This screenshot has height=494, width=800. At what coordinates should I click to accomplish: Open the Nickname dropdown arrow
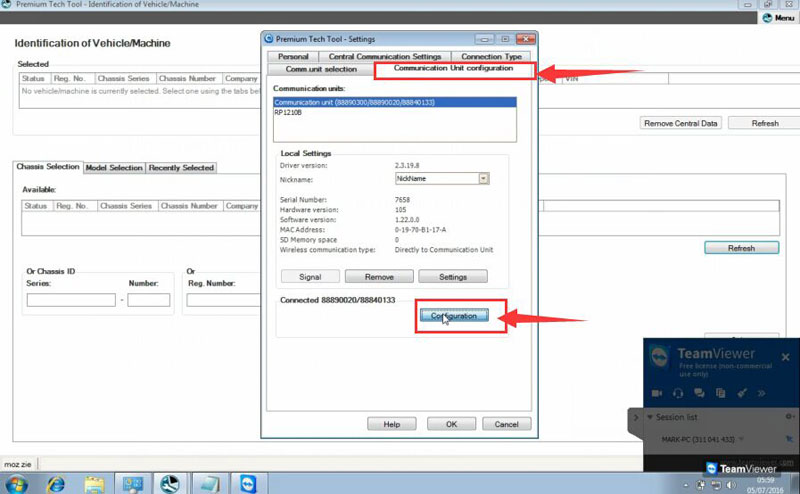tap(483, 179)
